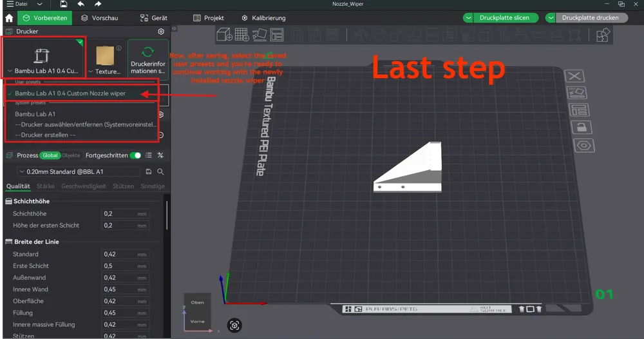Open the Geschwindigkeit settings tab
Screen dimensions: 644x339
click(83, 186)
